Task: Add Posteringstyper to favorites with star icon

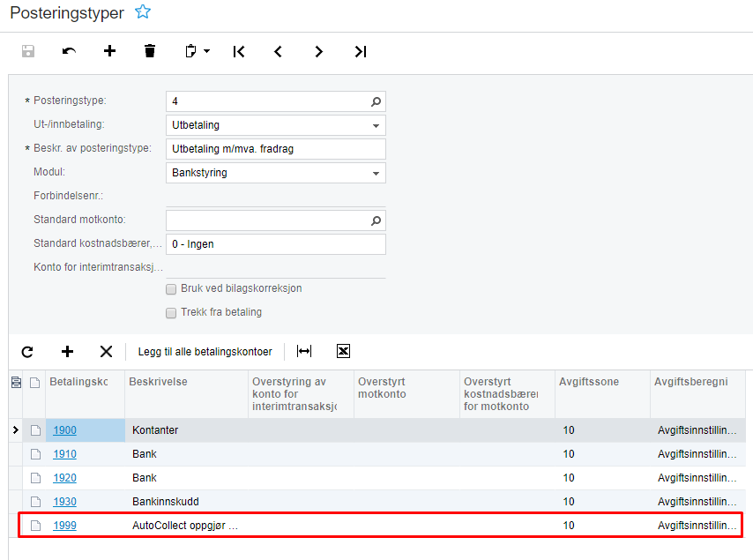Action: [x=143, y=11]
